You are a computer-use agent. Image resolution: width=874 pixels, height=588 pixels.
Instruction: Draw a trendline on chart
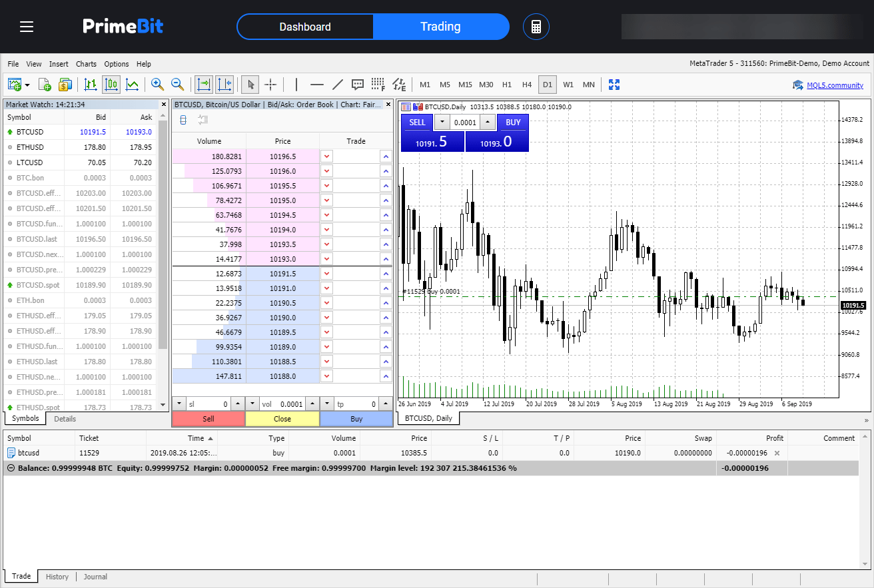[338, 85]
